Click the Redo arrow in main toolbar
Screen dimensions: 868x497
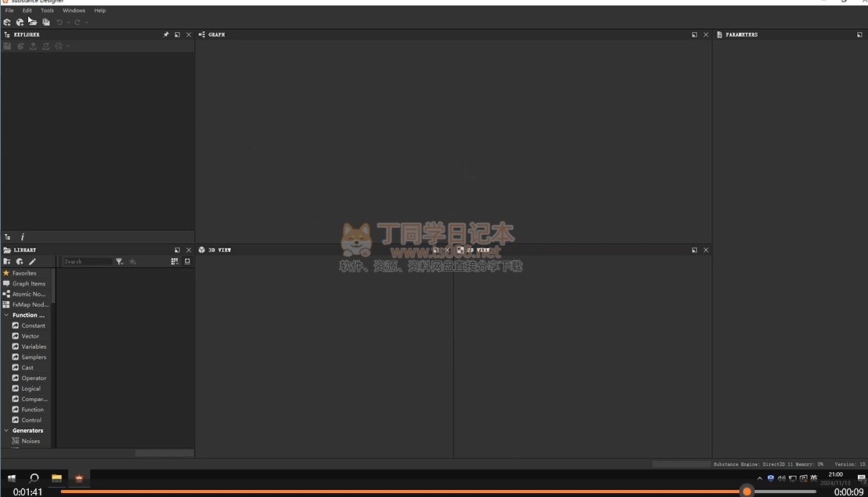point(77,22)
